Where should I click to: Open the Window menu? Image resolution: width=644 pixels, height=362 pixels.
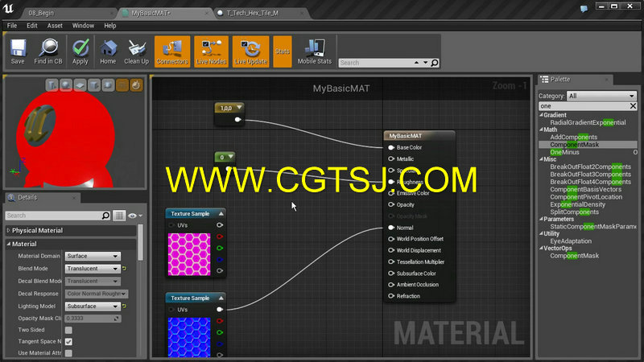[83, 26]
